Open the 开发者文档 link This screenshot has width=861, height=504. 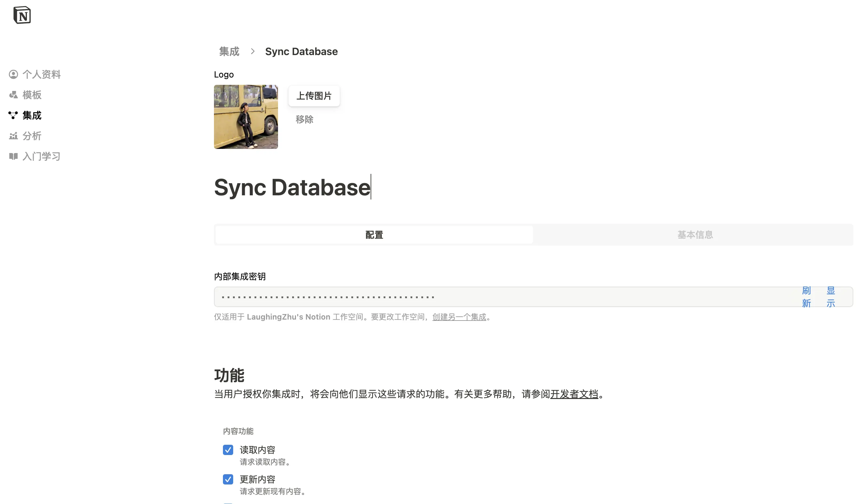(x=574, y=394)
